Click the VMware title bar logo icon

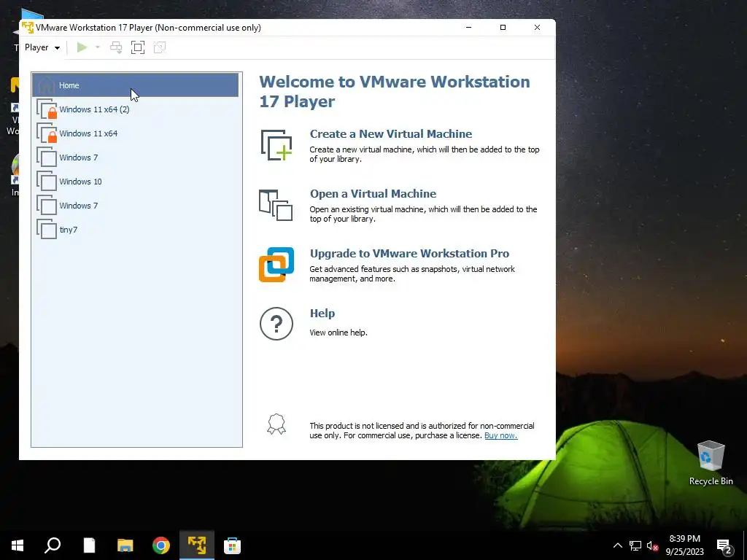28,27
